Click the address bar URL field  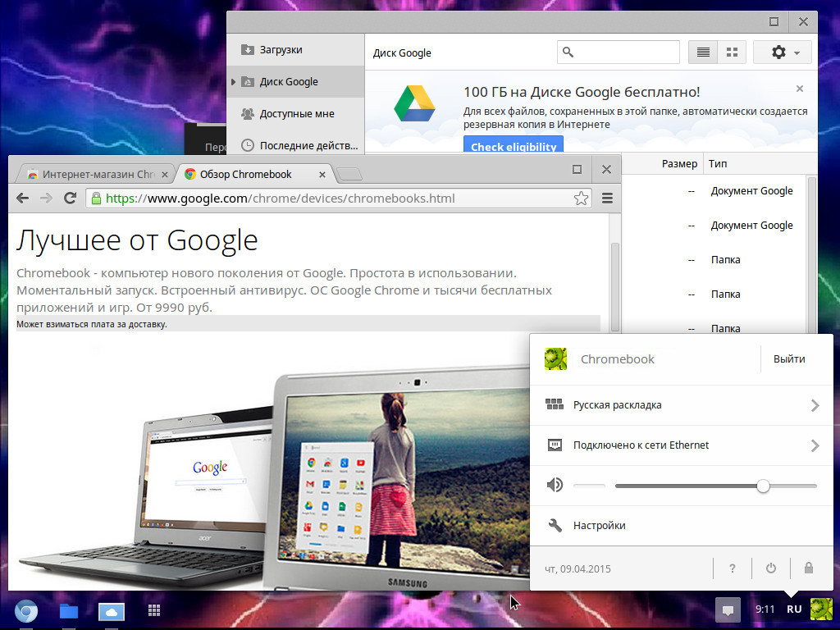pos(339,199)
